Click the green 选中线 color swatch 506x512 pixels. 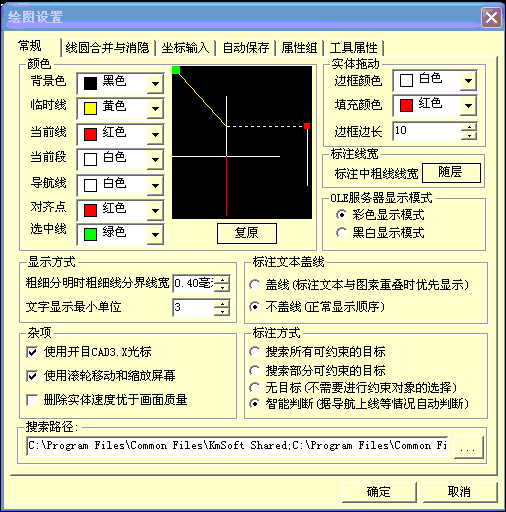pos(90,234)
